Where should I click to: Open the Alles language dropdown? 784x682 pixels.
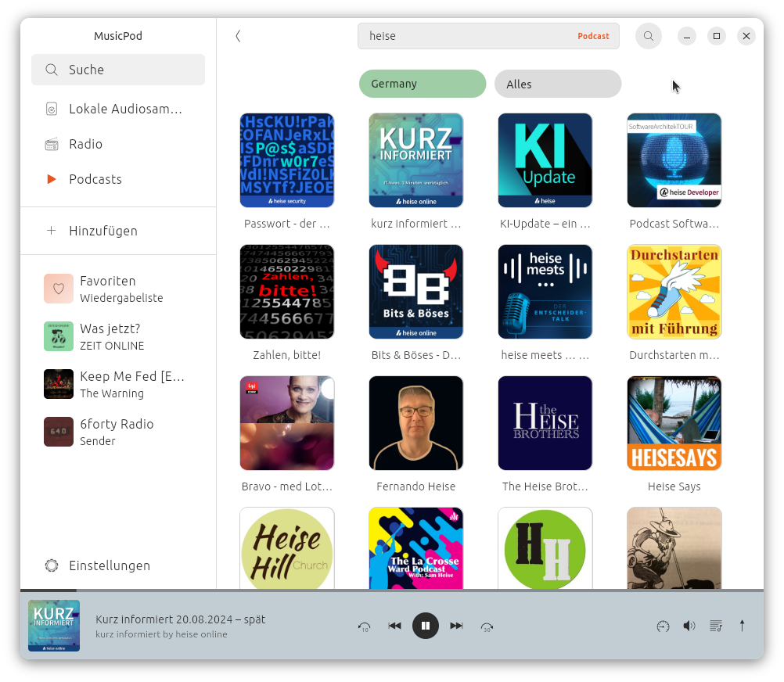coord(558,84)
